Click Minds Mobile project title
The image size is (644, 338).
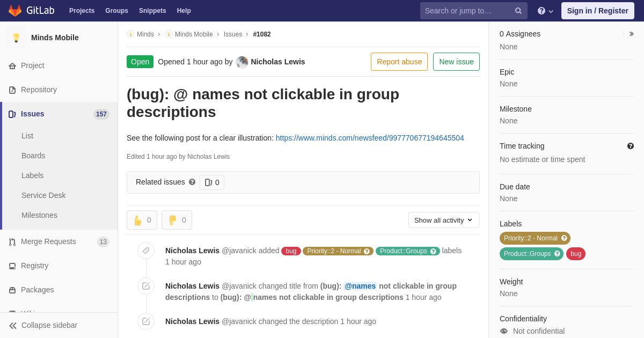pyautogui.click(x=55, y=38)
